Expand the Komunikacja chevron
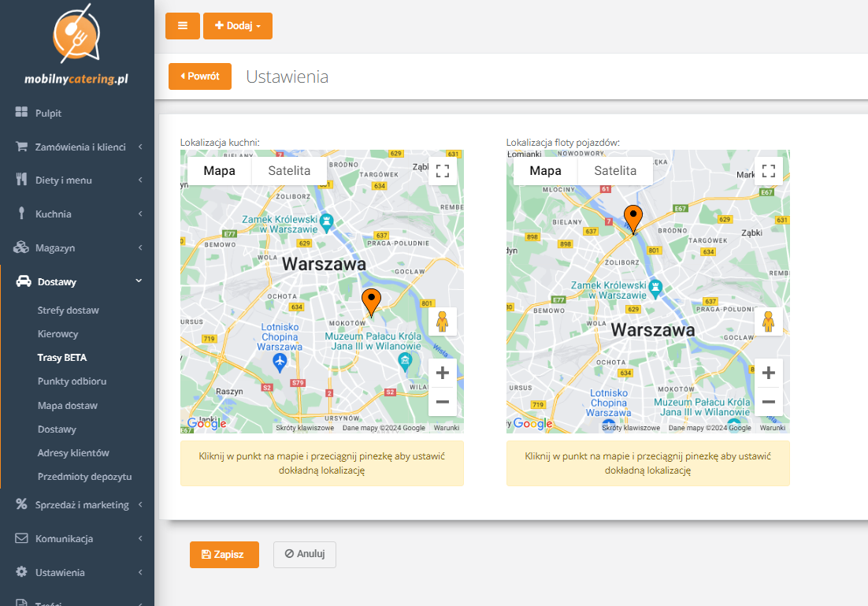The image size is (868, 606). 141,538
